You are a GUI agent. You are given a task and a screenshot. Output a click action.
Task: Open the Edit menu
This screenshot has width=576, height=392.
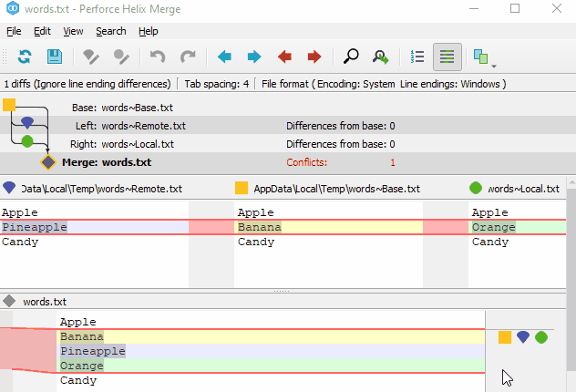tap(42, 32)
